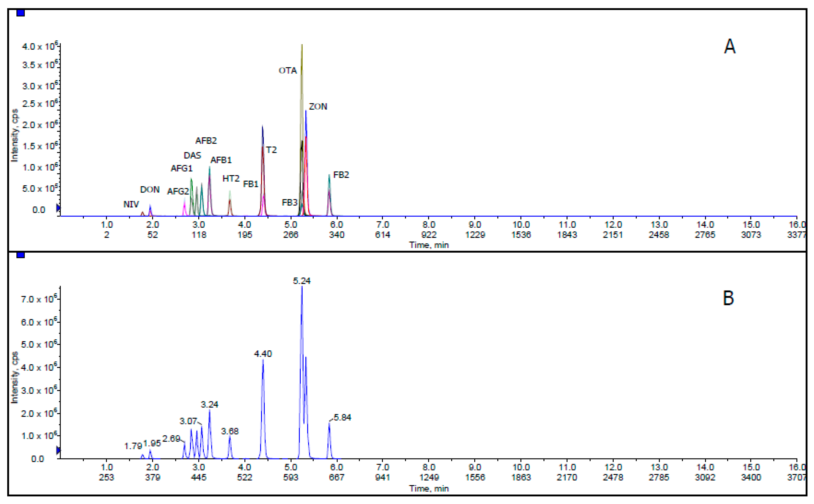Click the panel A letter label
The height and width of the screenshot is (504, 814).
730,46
